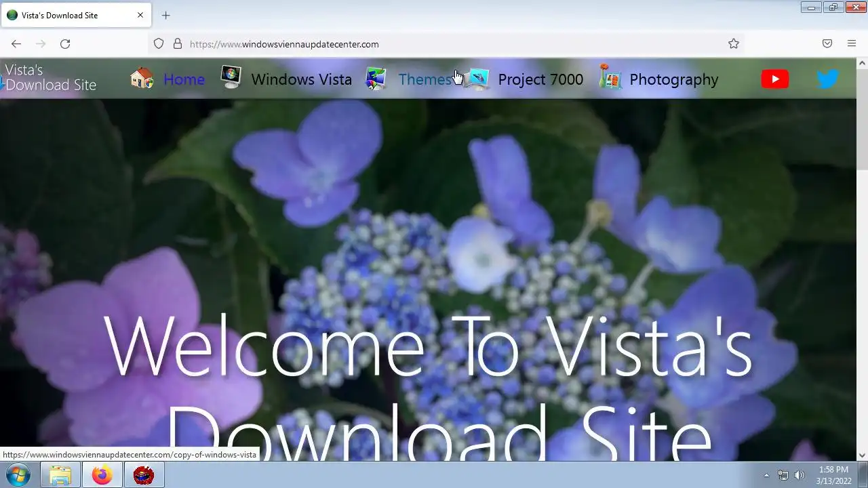The image size is (868, 488).
Task: Open the YouTube channel icon
Action: pyautogui.click(x=775, y=79)
